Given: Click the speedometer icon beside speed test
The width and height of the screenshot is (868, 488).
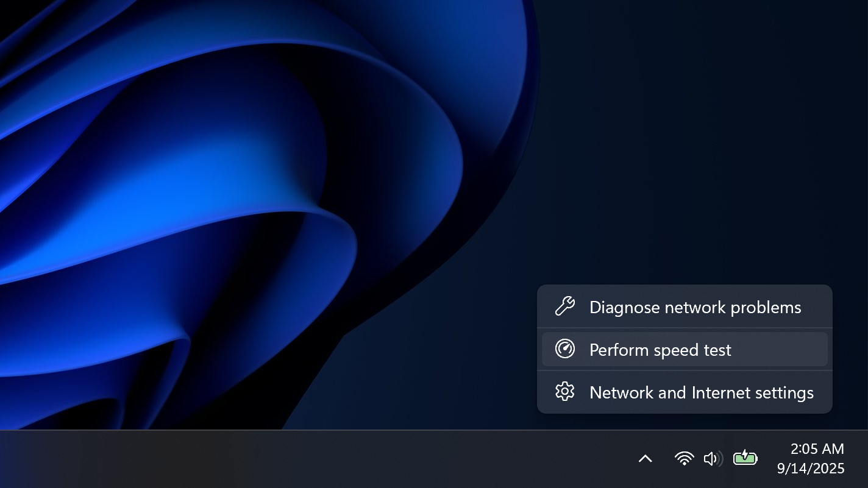Looking at the screenshot, I should pos(564,349).
